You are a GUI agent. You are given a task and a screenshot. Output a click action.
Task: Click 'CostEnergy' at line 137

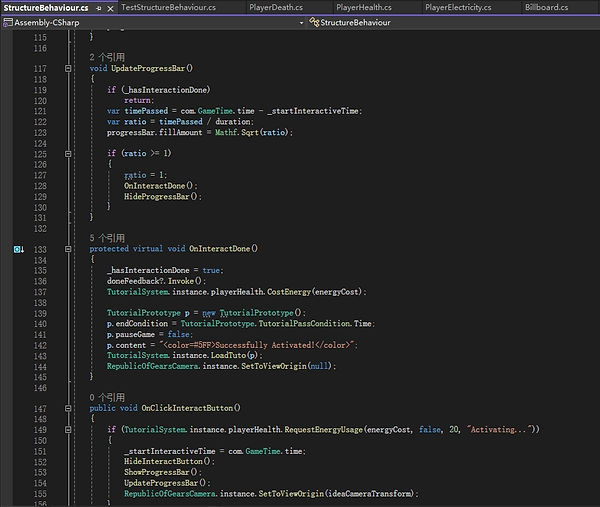289,292
